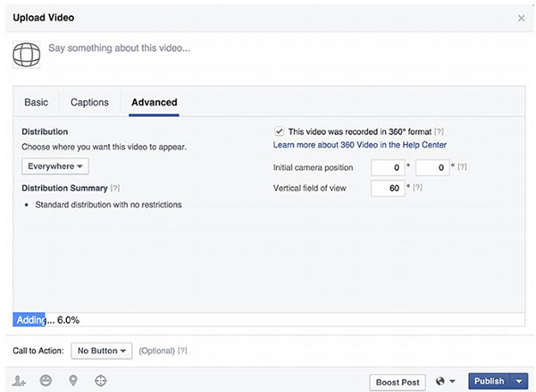
Task: Click the tag people icon
Action: pos(21,381)
